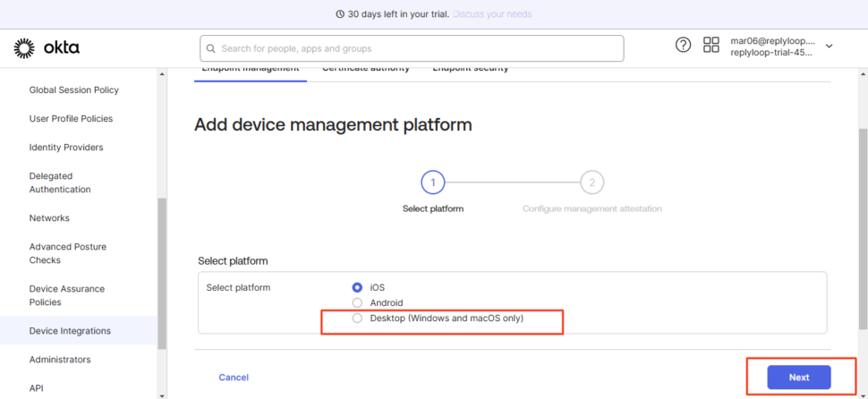The image size is (868, 399).
Task: Select the iOS platform radio button
Action: tap(357, 288)
